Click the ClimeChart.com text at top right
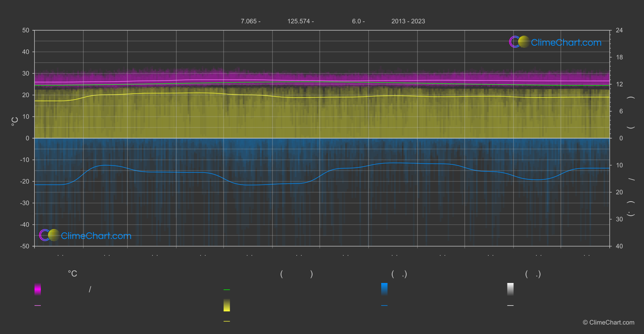This screenshot has height=334, width=644. click(x=566, y=43)
